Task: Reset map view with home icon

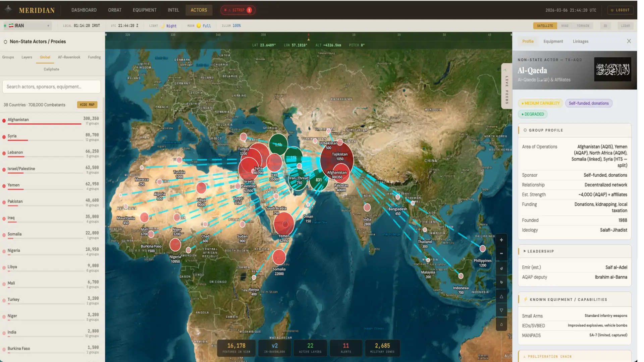Action: click(x=501, y=324)
